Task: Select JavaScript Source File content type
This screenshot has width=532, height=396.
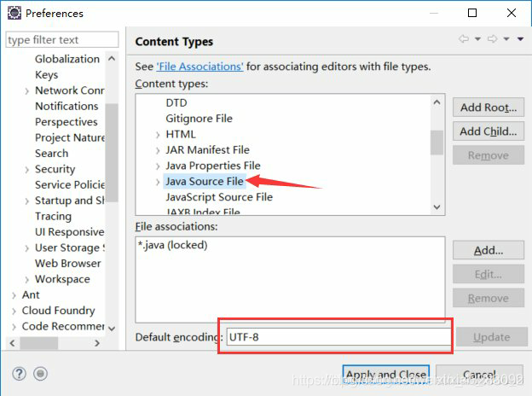Action: pyautogui.click(x=219, y=197)
